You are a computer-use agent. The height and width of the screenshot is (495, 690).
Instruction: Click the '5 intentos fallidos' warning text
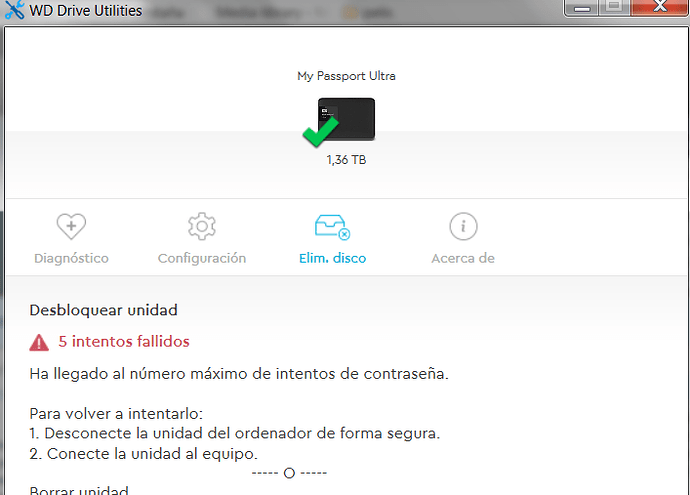click(124, 341)
